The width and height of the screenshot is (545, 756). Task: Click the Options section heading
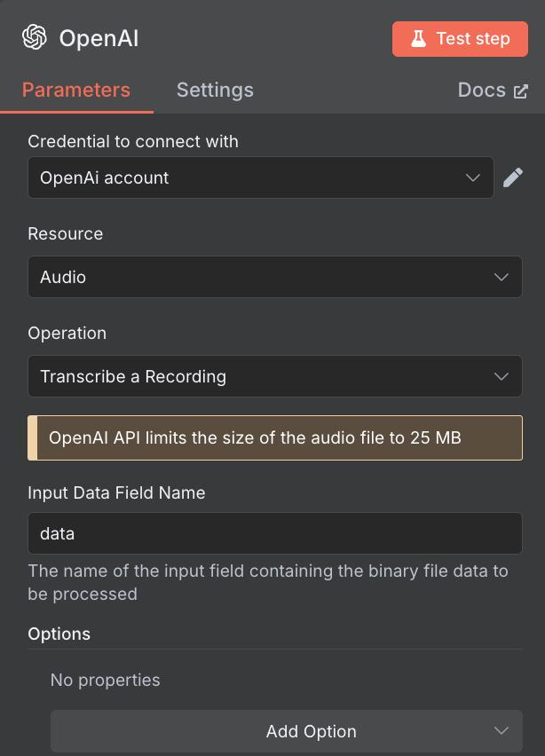coord(59,634)
